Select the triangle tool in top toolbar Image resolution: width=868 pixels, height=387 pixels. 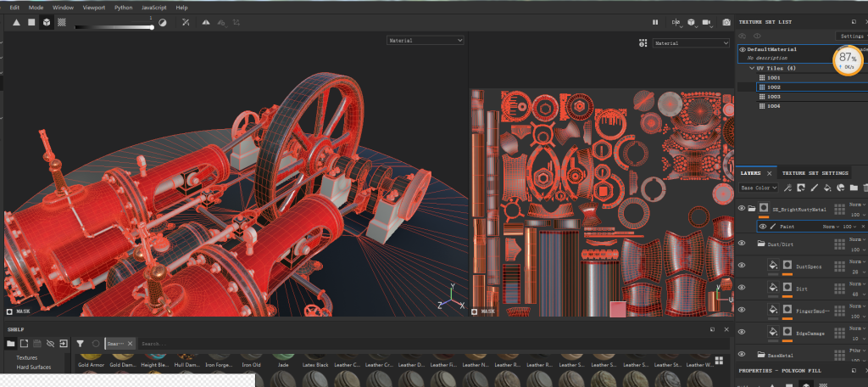coord(16,23)
